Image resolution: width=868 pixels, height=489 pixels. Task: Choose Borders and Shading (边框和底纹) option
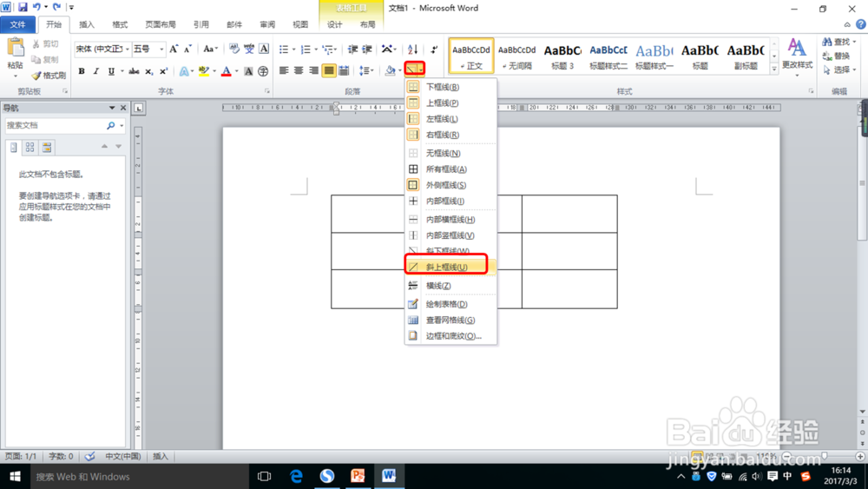(450, 335)
